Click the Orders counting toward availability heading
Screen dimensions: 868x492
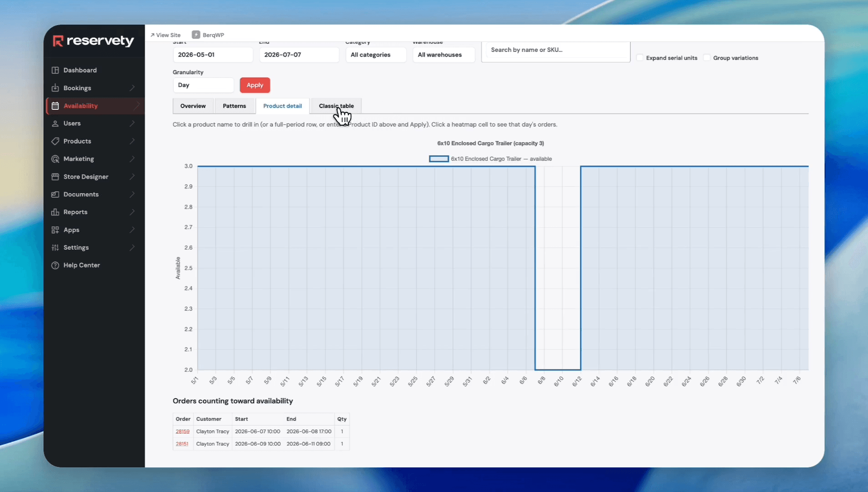click(x=233, y=401)
